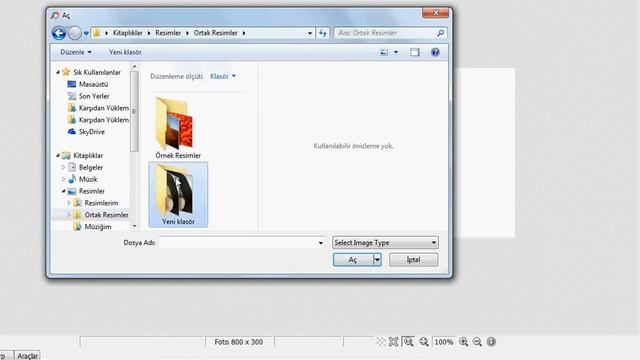Viewport: 640px width, 360px height.
Task: Open the Klasör arrangement dropdown
Action: coord(223,76)
